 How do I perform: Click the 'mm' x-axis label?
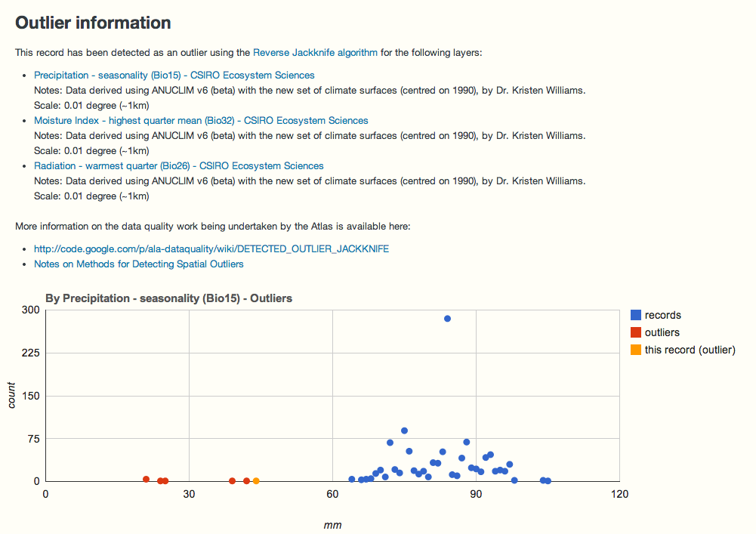coord(333,524)
